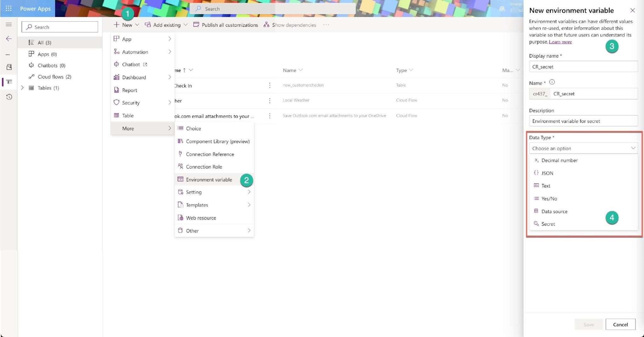This screenshot has width=644, height=337.
Task: Open the New dropdown menu
Action: [126, 25]
